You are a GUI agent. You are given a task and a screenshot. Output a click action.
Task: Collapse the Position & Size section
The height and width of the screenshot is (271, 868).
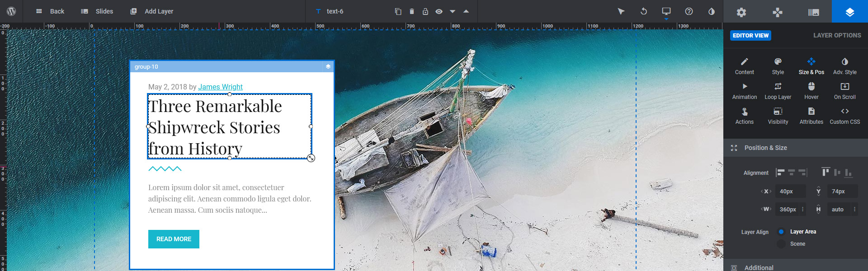796,148
